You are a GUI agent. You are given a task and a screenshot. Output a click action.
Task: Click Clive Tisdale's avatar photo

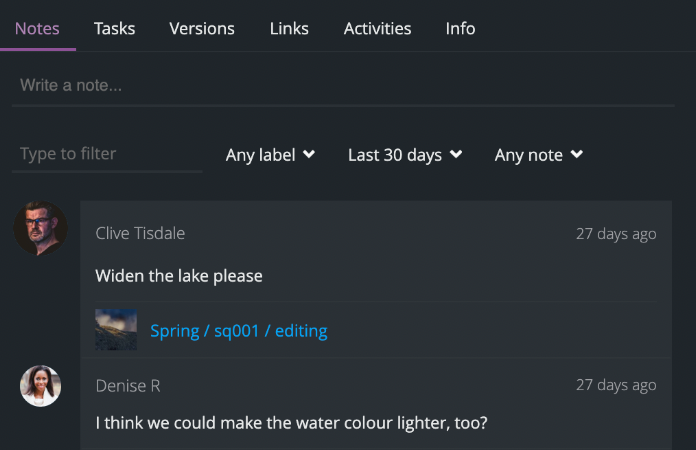[x=40, y=229]
